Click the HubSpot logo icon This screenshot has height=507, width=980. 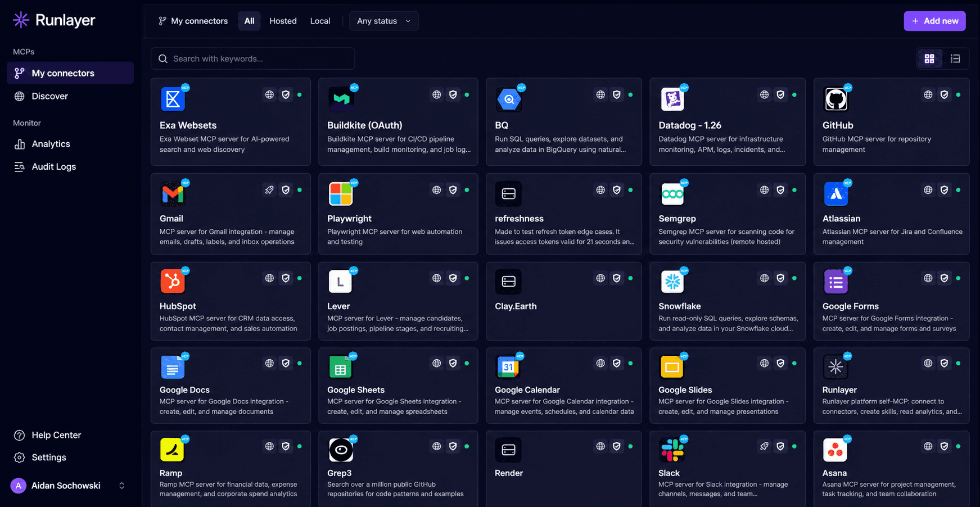click(173, 282)
